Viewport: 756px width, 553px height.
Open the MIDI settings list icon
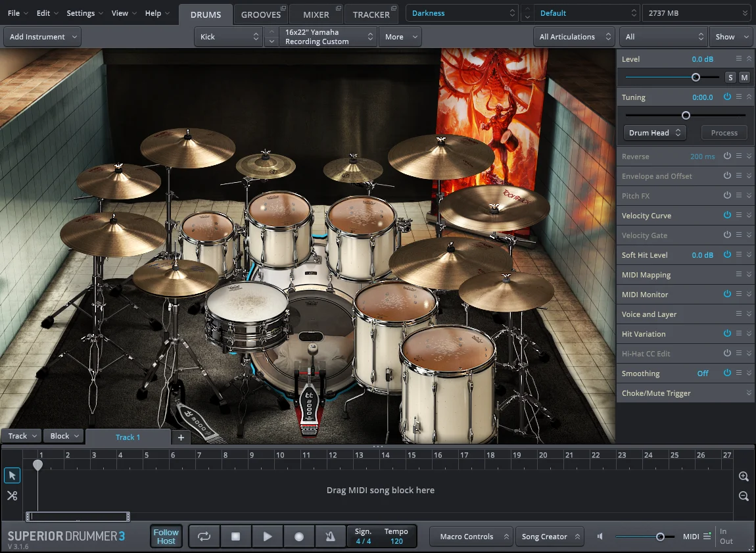click(x=707, y=536)
